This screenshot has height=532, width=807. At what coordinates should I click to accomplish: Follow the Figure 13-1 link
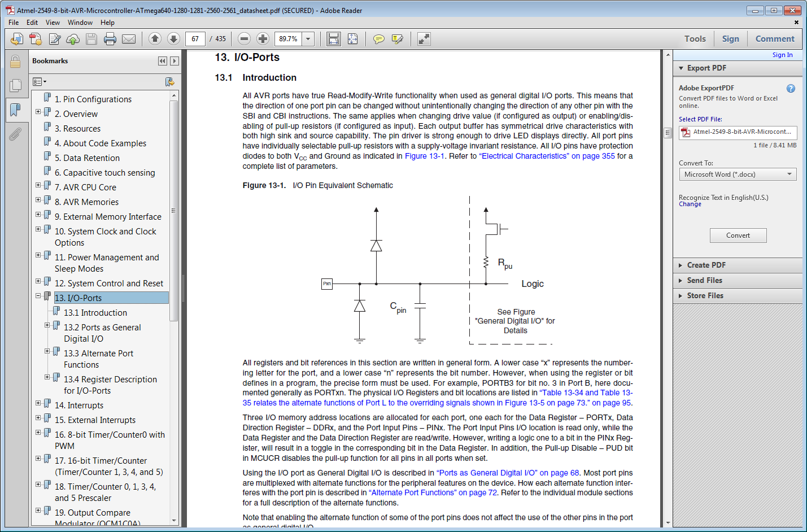tap(425, 156)
